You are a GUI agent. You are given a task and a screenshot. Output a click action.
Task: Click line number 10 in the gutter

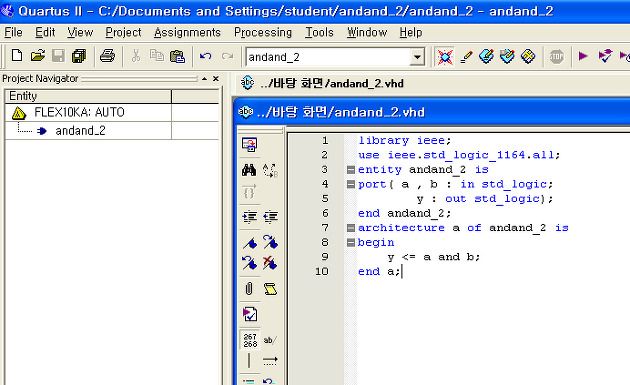point(321,271)
